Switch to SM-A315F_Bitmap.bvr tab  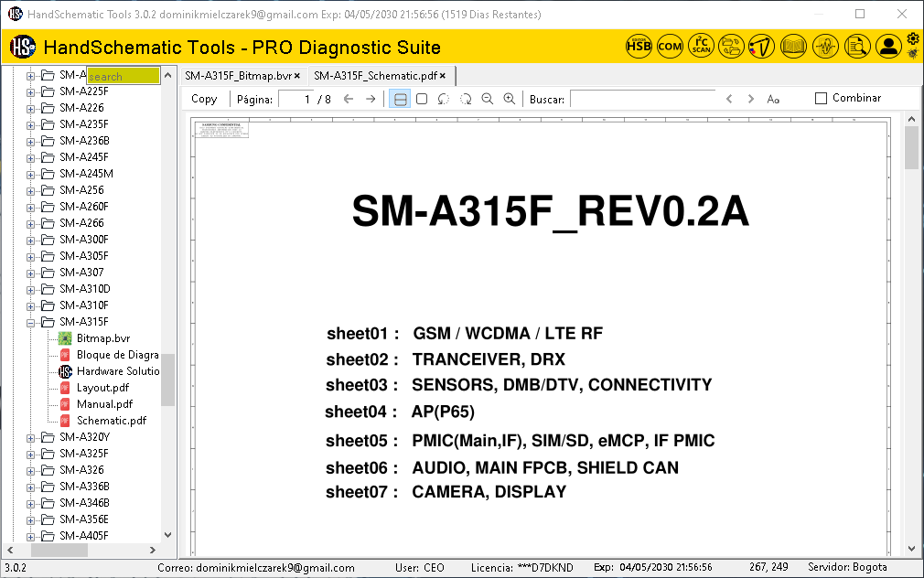(238, 75)
